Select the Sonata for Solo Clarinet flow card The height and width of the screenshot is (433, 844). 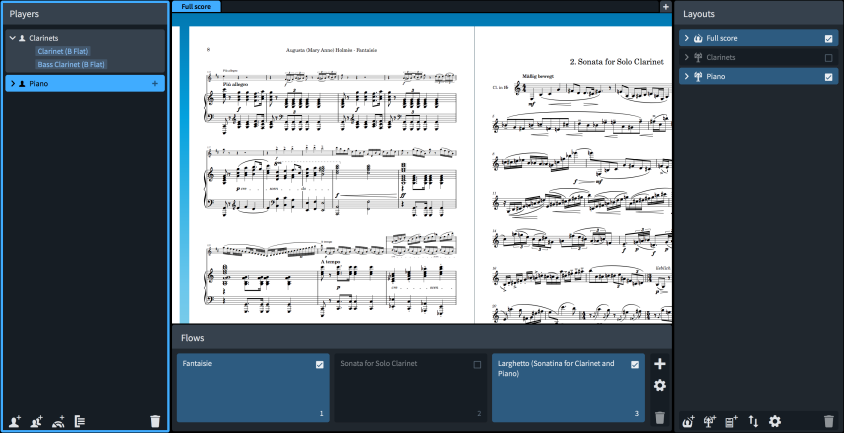coord(410,388)
